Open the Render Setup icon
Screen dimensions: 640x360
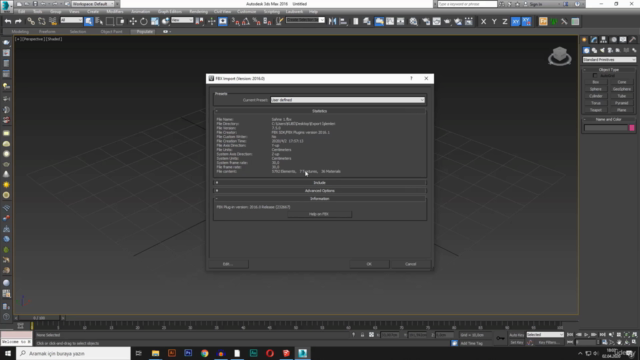pos(426,22)
